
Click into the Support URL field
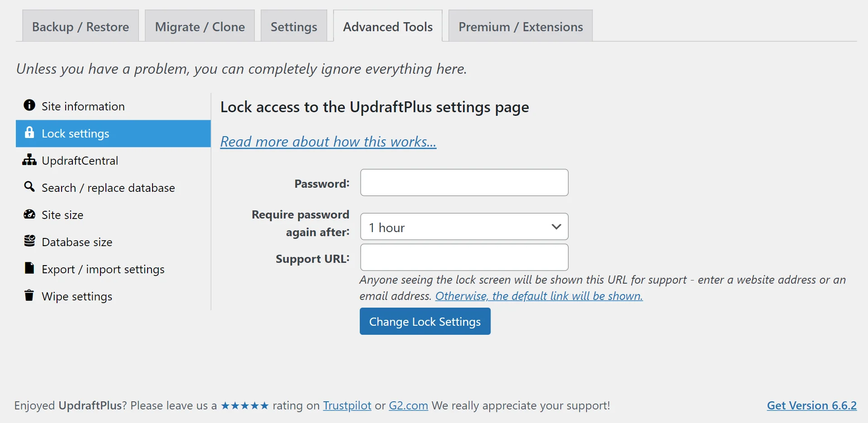(464, 257)
